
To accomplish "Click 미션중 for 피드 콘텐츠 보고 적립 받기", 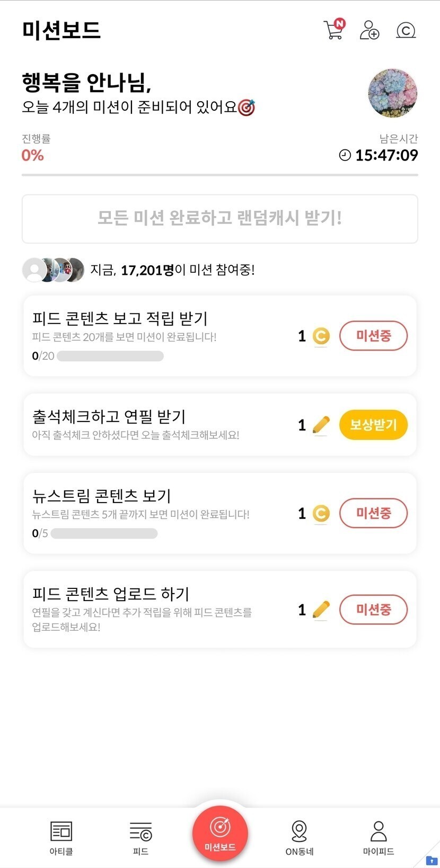I will click(x=373, y=336).
